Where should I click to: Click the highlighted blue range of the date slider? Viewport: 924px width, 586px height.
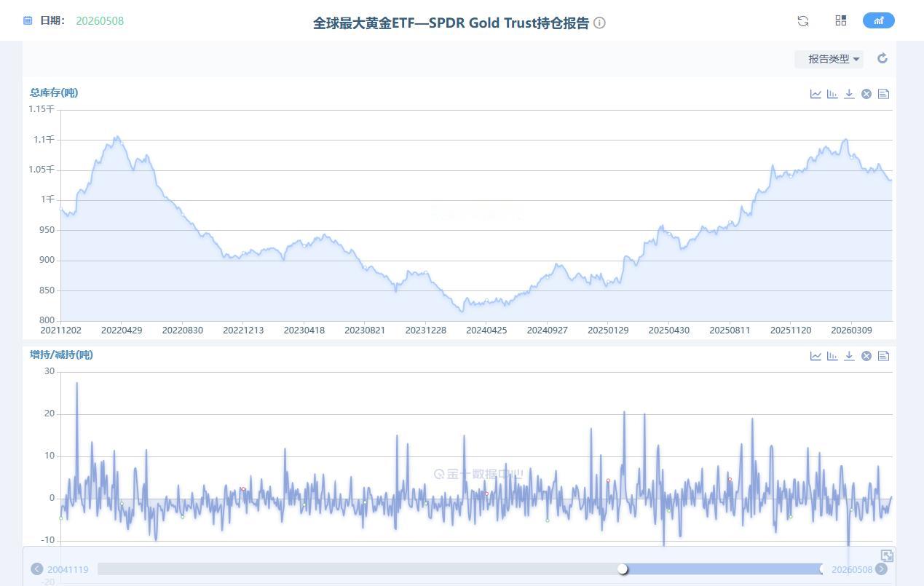(723, 569)
